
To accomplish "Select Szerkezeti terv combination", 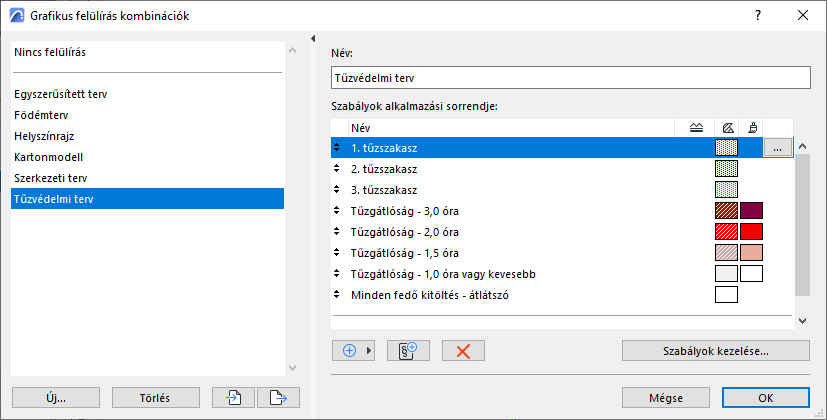I will tap(51, 179).
